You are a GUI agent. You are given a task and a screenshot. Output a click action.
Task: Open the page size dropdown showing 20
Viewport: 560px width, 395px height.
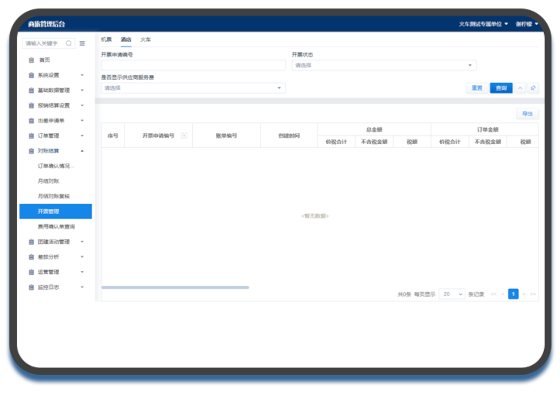click(452, 294)
